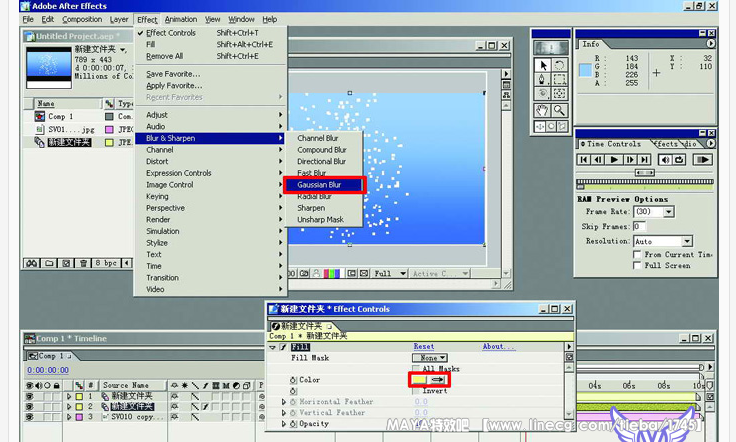Enable the All Masks checkbox
Viewport: 736px width, 442px height.
tap(416, 369)
